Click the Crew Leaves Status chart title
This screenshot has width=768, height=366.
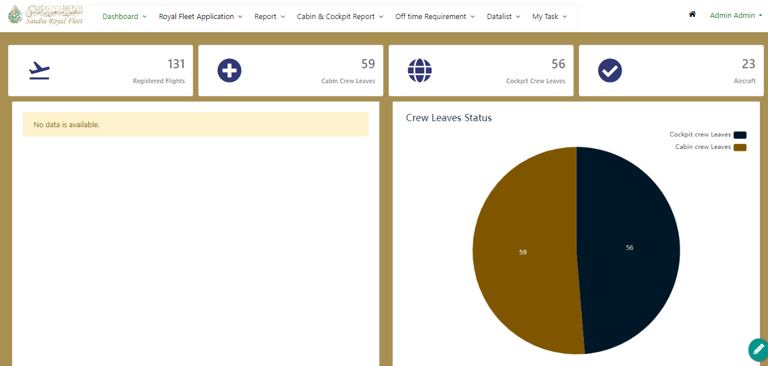(x=449, y=118)
